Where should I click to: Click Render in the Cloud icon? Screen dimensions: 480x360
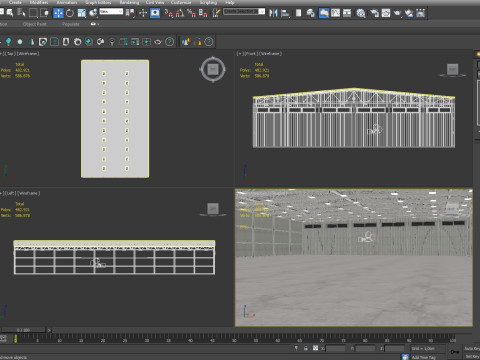coord(409,13)
